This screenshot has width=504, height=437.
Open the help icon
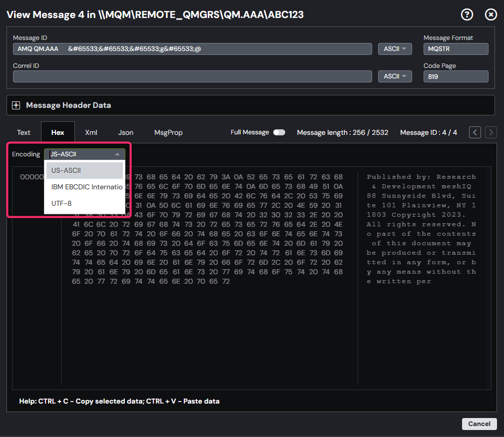(x=467, y=14)
